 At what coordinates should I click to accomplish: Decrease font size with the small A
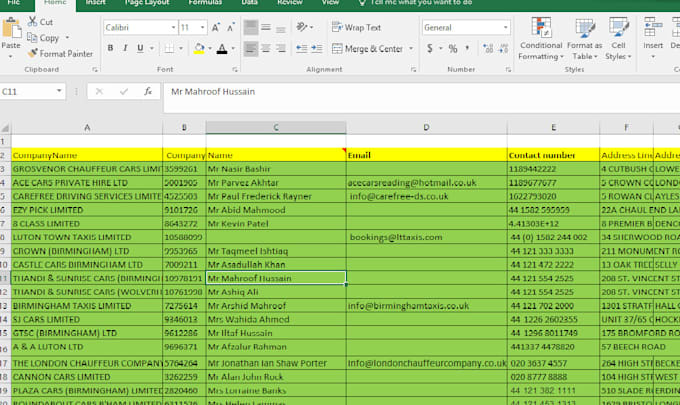pyautogui.click(x=230, y=28)
